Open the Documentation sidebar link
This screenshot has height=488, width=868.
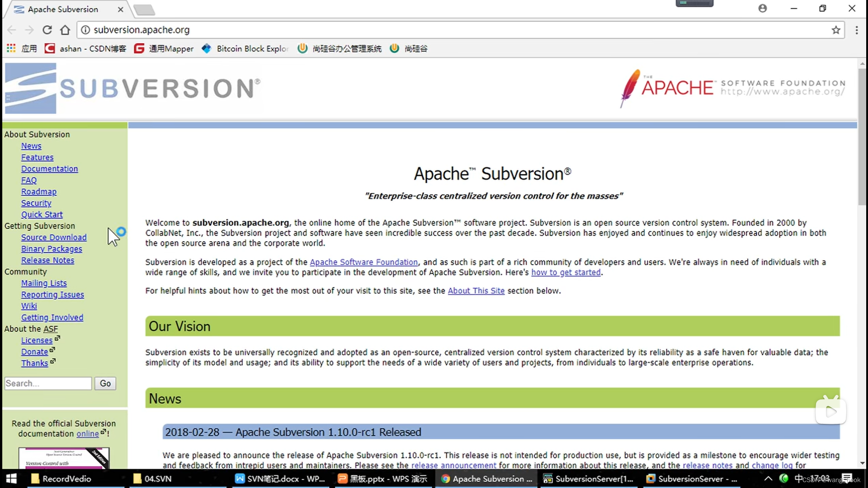49,169
